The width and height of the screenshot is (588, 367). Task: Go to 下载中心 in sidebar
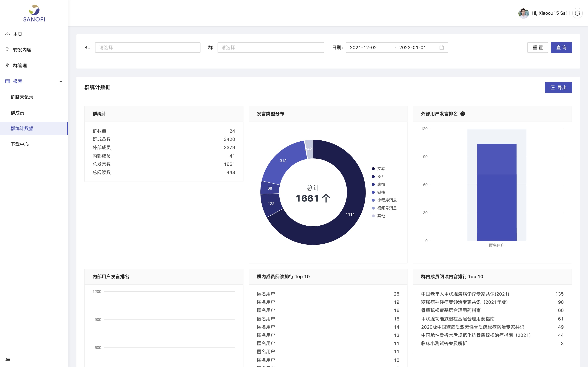point(20,144)
